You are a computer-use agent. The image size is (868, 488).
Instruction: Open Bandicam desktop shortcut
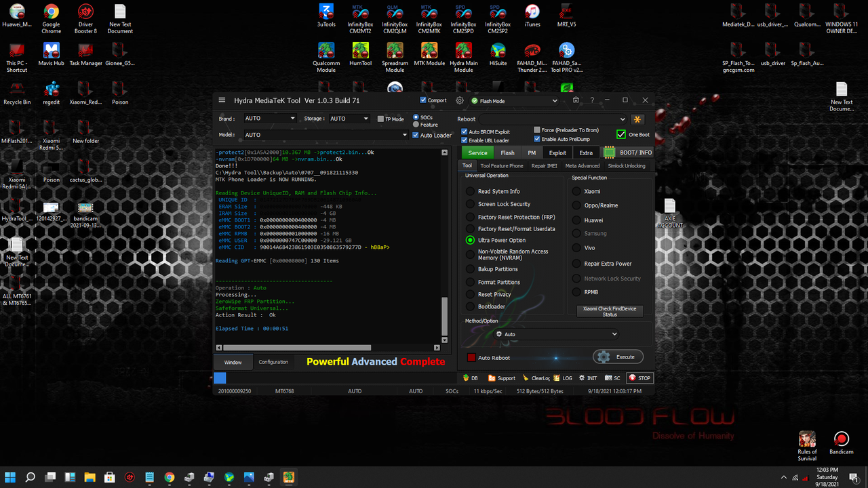(841, 443)
